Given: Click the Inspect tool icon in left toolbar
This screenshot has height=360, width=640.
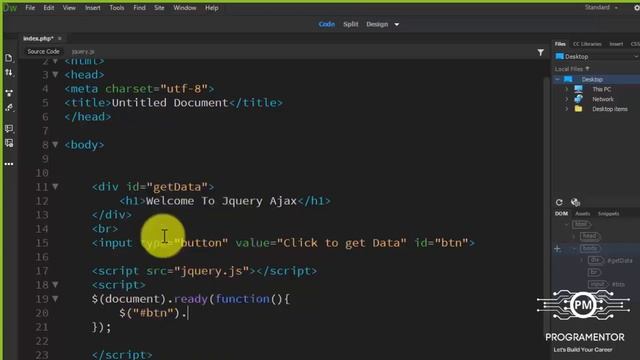Looking at the screenshot, I should click(9, 108).
